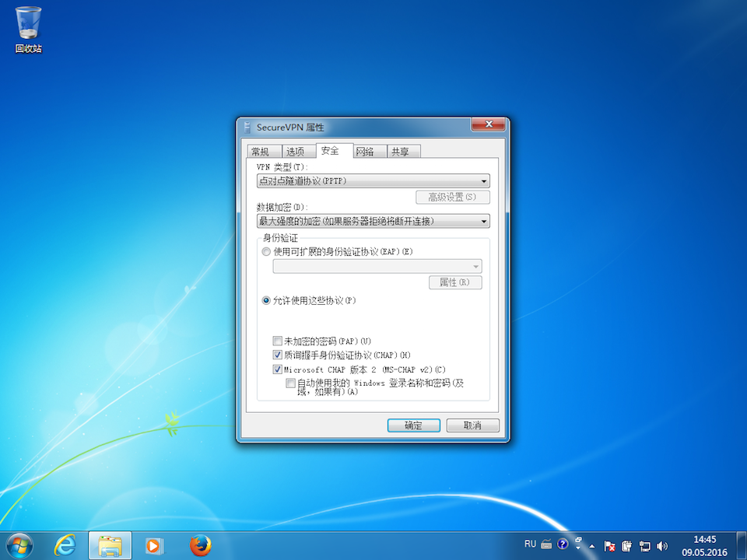This screenshot has height=560, width=747.
Task: Click the language bar restore icon
Action: 578,540
